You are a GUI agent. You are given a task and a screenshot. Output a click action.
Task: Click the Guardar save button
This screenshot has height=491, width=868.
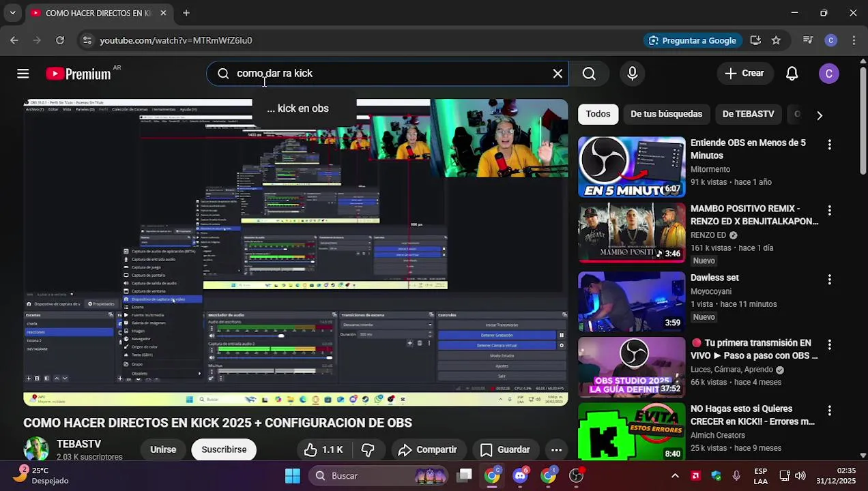505,449
